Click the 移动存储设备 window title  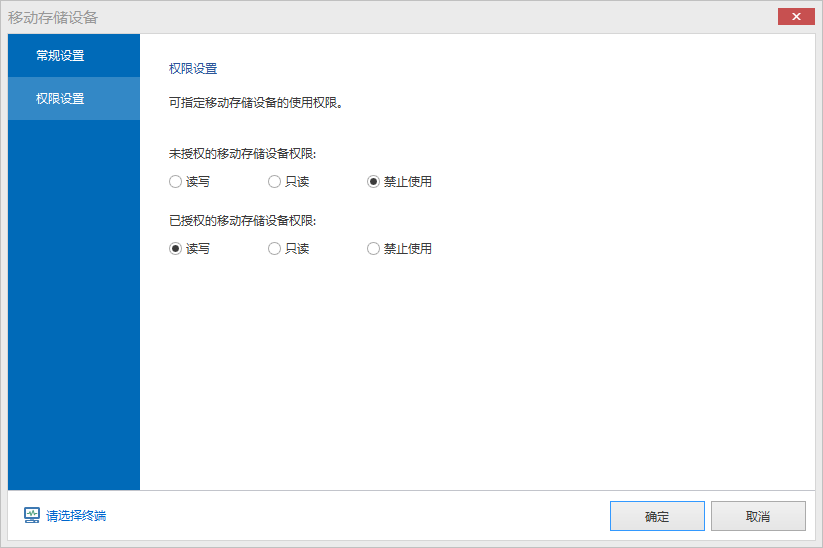click(x=53, y=18)
